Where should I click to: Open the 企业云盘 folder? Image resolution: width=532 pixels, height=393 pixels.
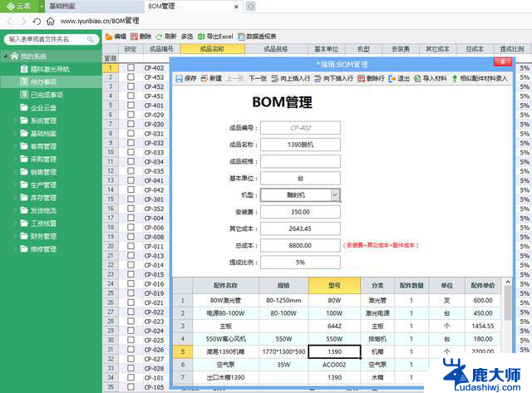click(43, 108)
